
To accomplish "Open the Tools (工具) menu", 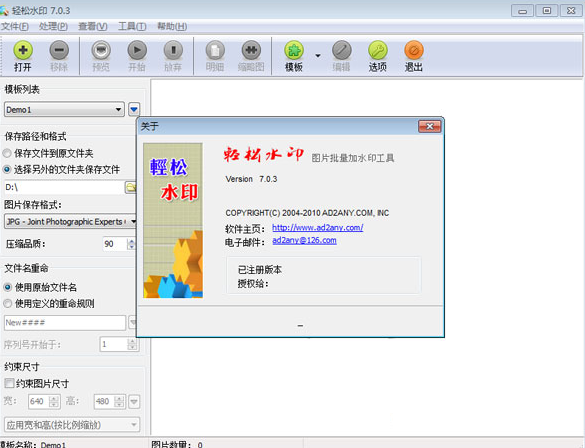I will [132, 26].
